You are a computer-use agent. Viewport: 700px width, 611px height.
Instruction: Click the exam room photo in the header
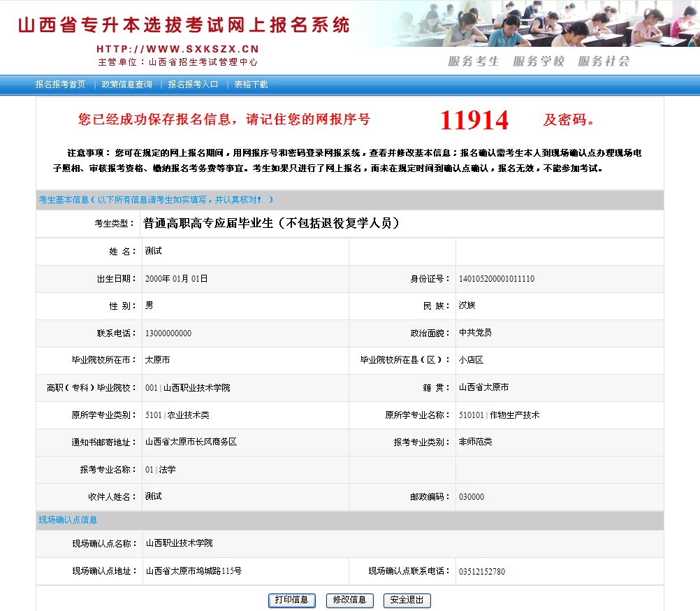559,24
